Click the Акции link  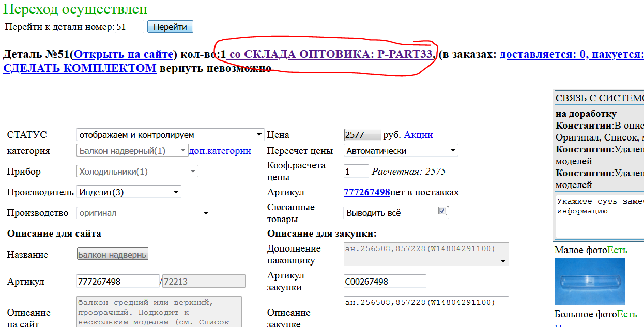pos(418,135)
